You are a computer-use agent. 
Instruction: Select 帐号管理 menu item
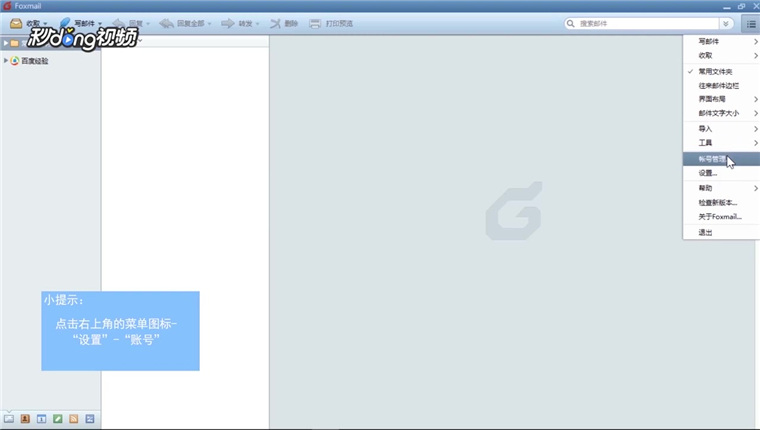click(x=721, y=159)
